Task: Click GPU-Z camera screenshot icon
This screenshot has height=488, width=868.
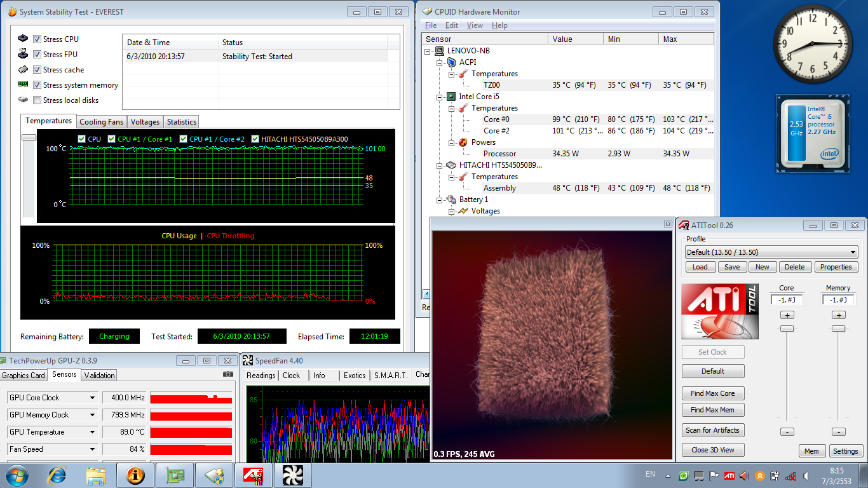Action: (228, 374)
